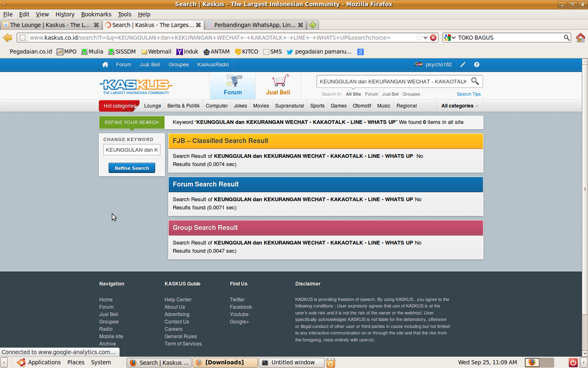Open new tab with green plus button
The height and width of the screenshot is (368, 588).
coord(312,25)
